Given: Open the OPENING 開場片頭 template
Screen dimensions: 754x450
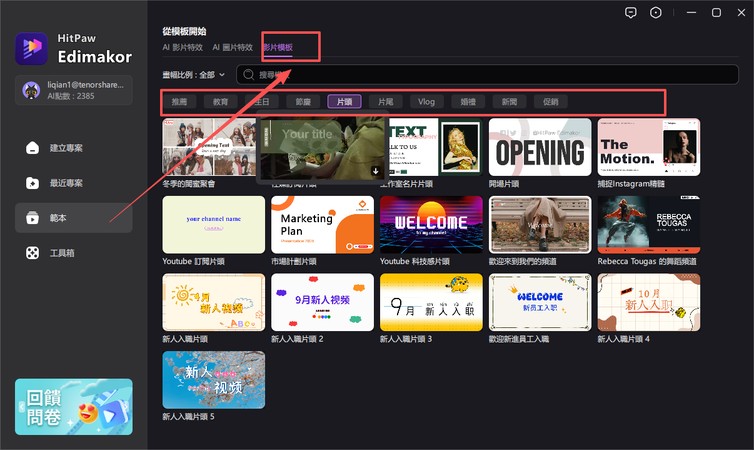Looking at the screenshot, I should [540, 147].
